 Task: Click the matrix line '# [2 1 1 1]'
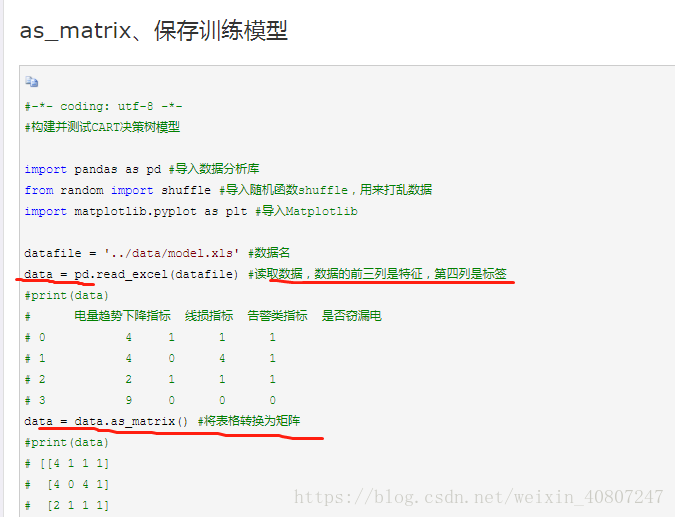point(67,505)
